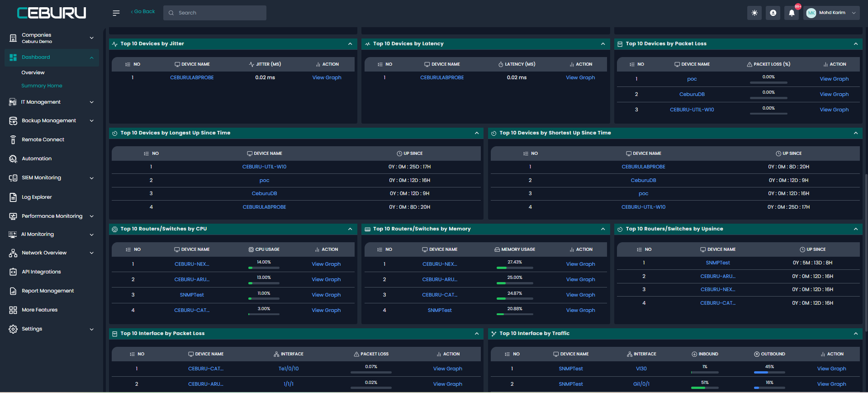The width and height of the screenshot is (868, 393).
Task: Click the Network Overview icon
Action: 13,253
